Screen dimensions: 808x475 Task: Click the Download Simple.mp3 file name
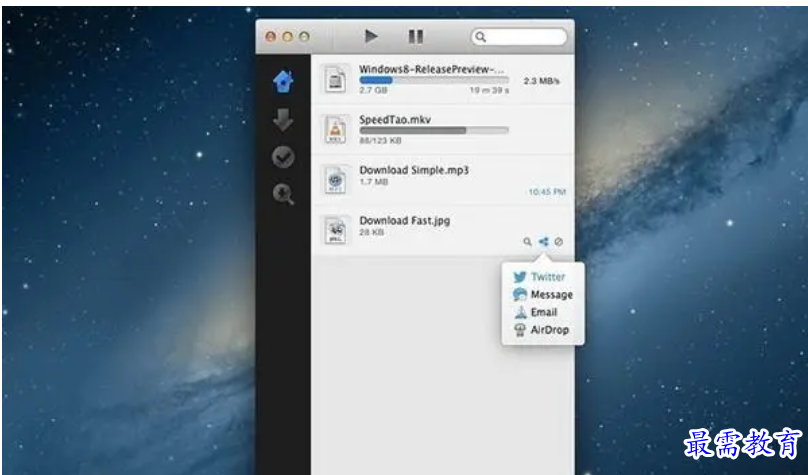(414, 170)
